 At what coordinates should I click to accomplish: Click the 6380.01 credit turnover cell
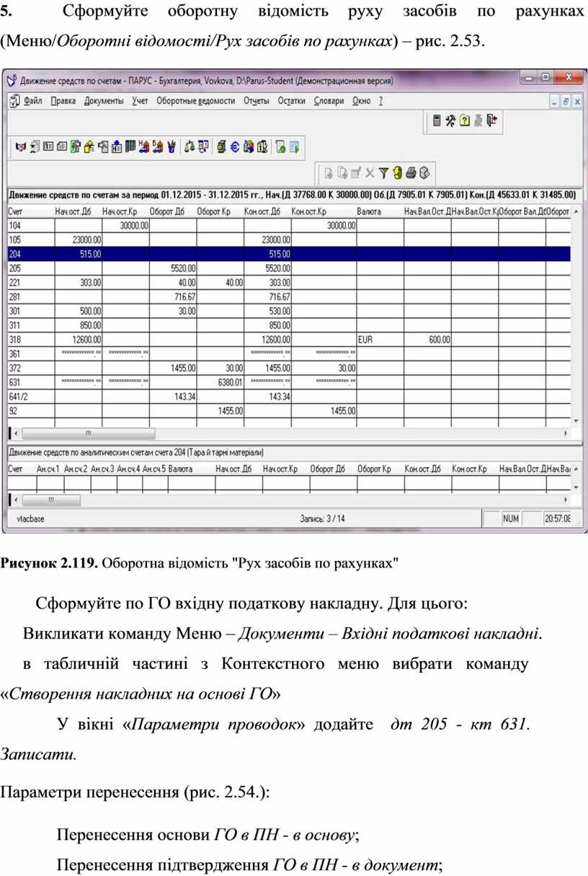220,383
